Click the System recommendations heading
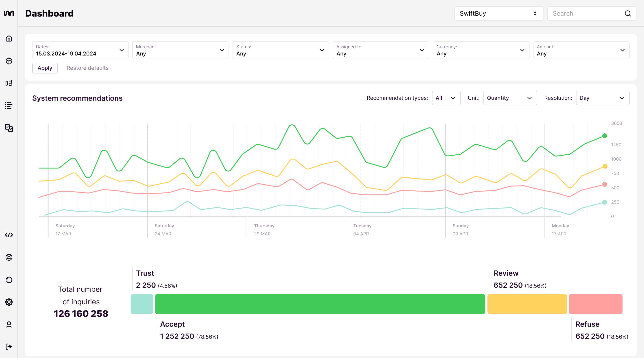Screen dimensions: 644x358 77,98
